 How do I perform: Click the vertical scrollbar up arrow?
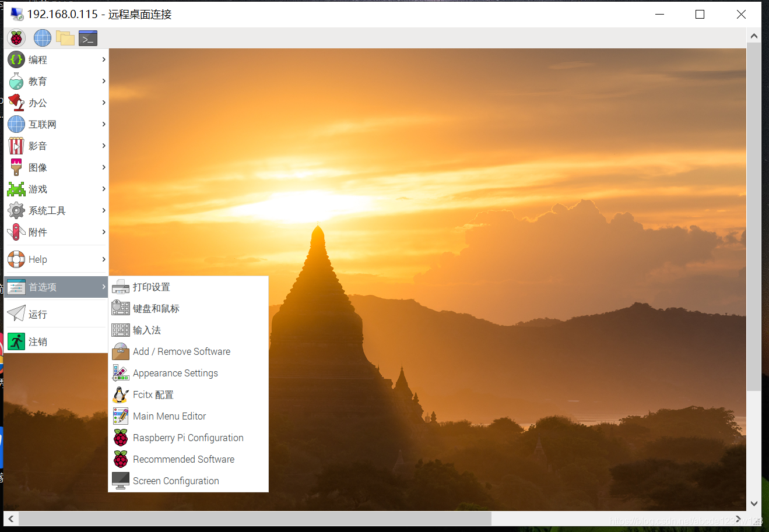(754, 36)
